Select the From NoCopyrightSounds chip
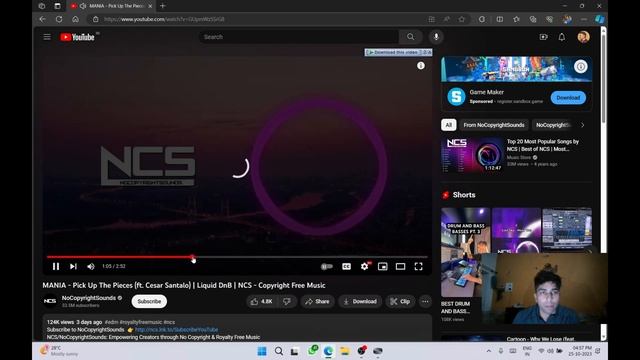 (493, 125)
